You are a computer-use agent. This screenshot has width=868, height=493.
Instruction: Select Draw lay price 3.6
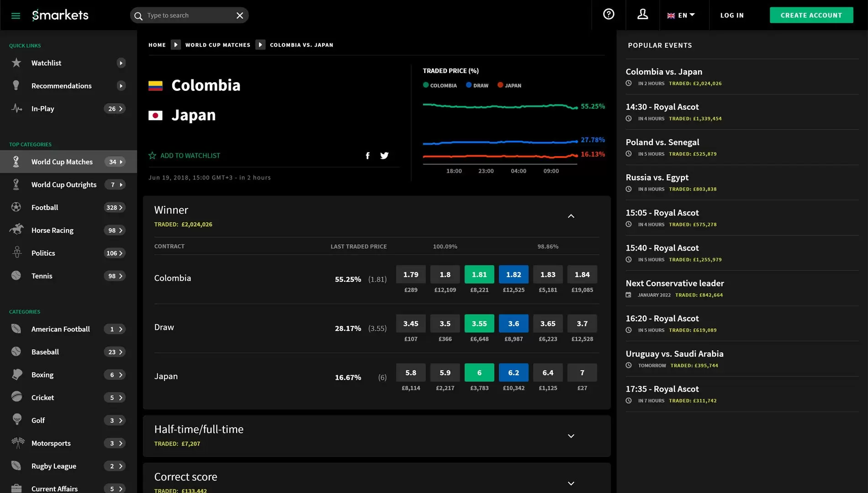coord(513,323)
